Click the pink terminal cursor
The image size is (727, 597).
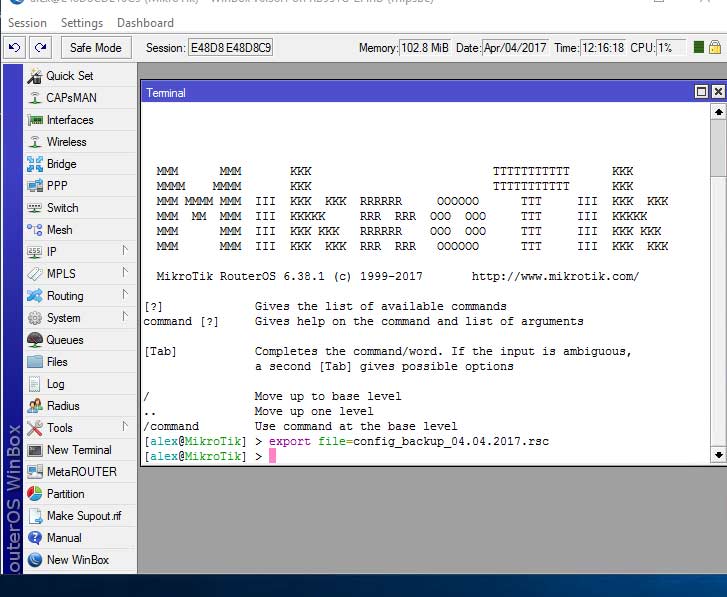[x=272, y=456]
